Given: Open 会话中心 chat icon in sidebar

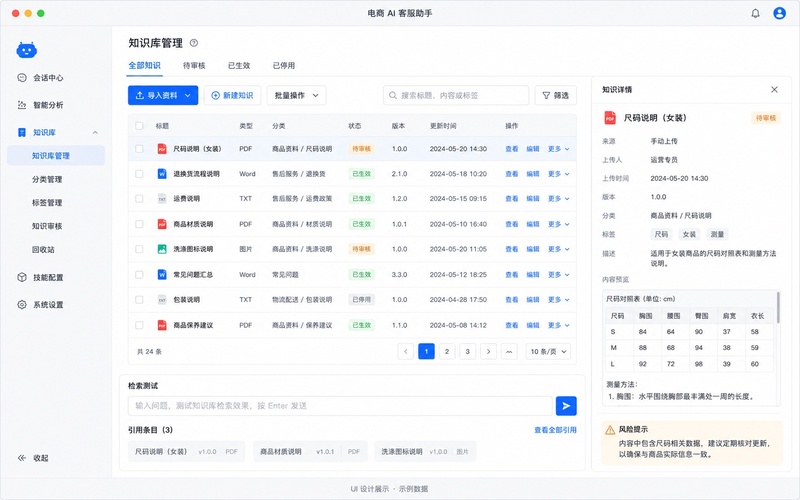Looking at the screenshot, I should click(22, 78).
